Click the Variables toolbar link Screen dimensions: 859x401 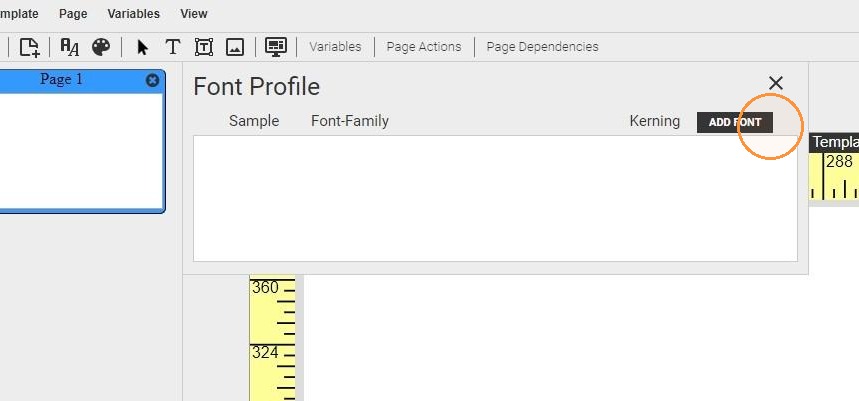(335, 47)
